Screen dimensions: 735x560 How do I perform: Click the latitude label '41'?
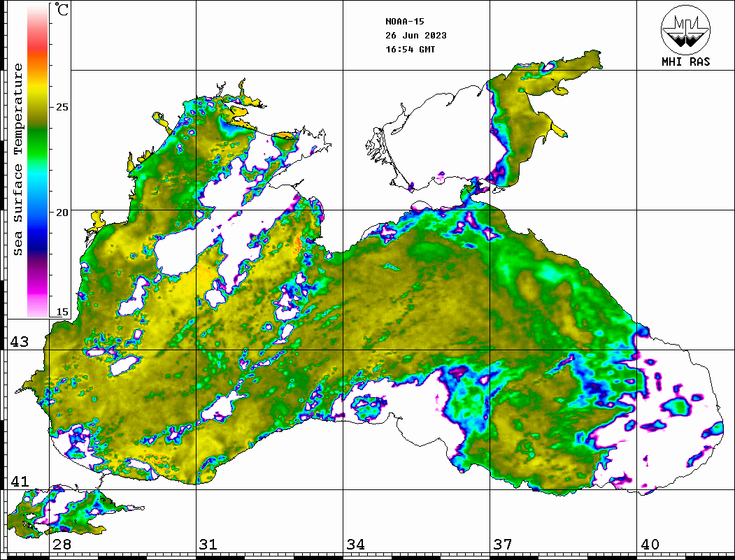click(x=19, y=481)
